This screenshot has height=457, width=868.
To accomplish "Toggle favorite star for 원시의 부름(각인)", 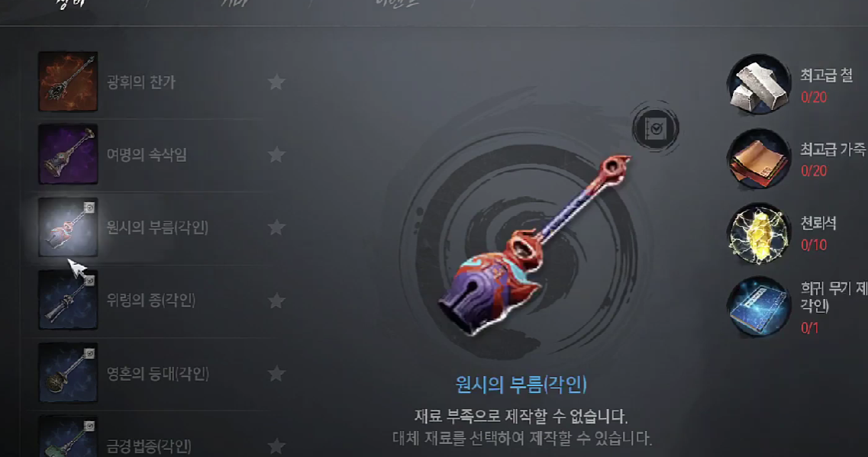I will (276, 227).
